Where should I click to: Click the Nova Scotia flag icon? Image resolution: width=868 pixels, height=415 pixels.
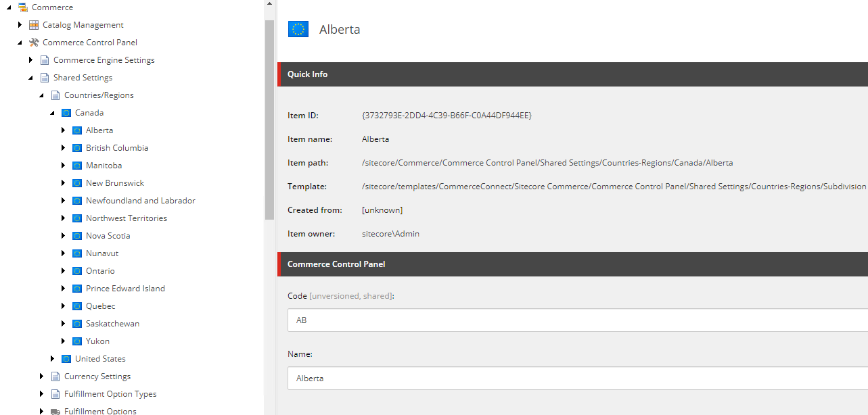click(76, 236)
